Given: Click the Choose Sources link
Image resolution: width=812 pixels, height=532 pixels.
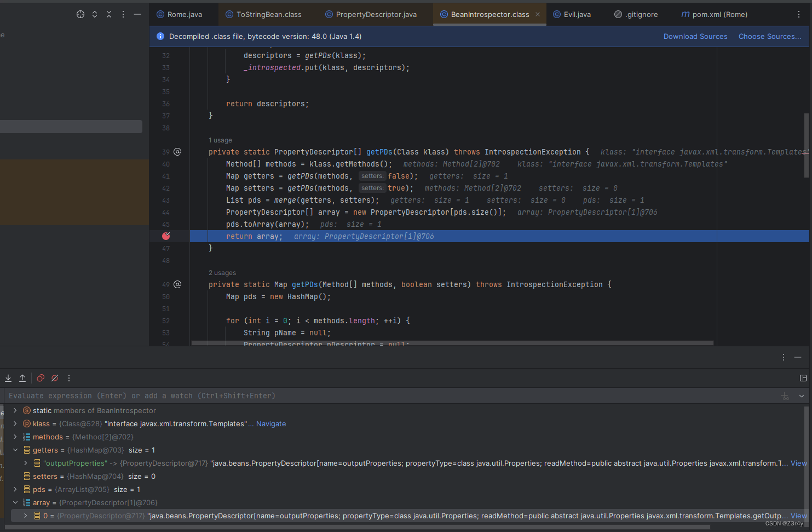Looking at the screenshot, I should pyautogui.click(x=769, y=36).
